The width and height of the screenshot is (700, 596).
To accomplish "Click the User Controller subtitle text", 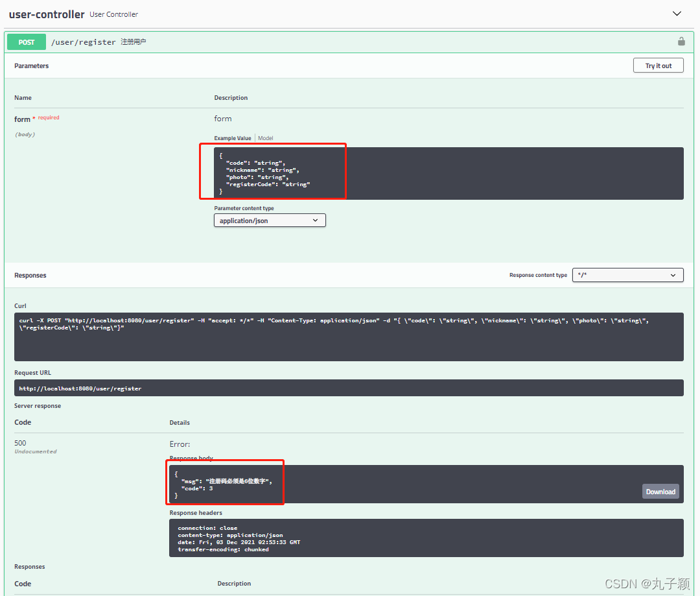I will tap(113, 14).
